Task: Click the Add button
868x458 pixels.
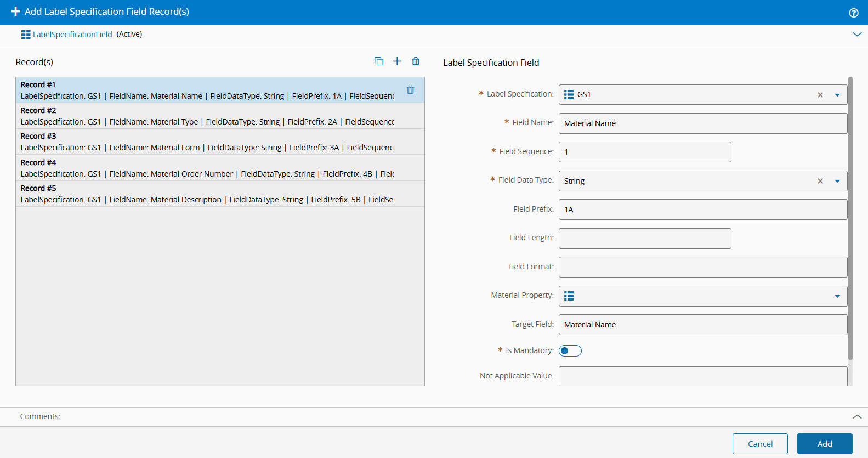Action: [x=824, y=444]
